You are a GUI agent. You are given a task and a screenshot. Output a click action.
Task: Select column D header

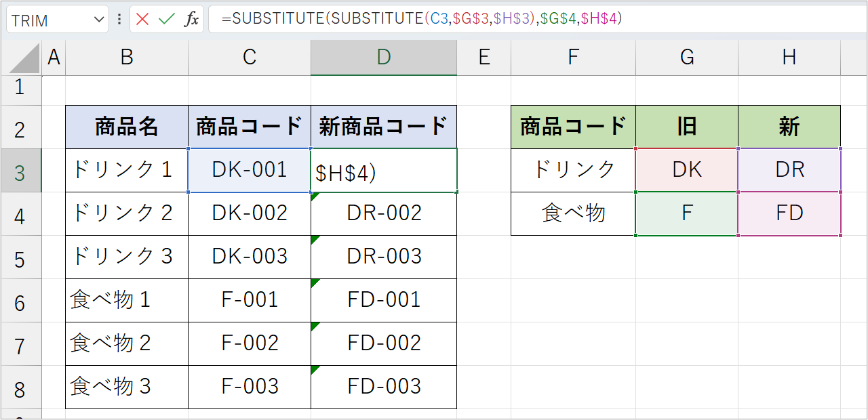coord(384,58)
